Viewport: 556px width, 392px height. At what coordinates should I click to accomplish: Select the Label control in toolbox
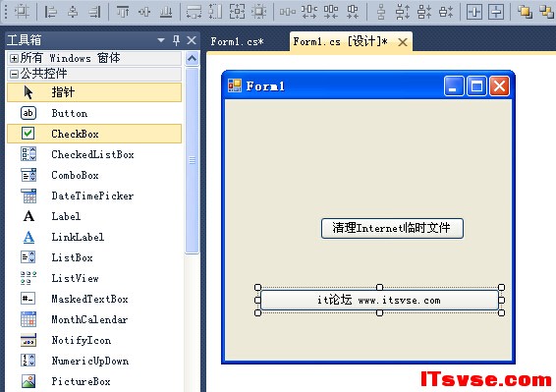click(94, 216)
